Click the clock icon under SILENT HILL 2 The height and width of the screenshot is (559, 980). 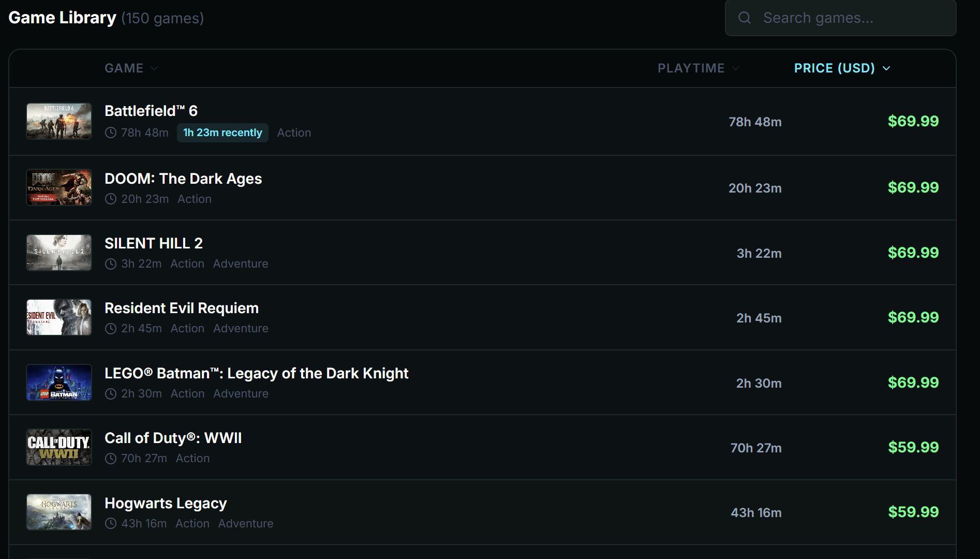[x=111, y=264]
